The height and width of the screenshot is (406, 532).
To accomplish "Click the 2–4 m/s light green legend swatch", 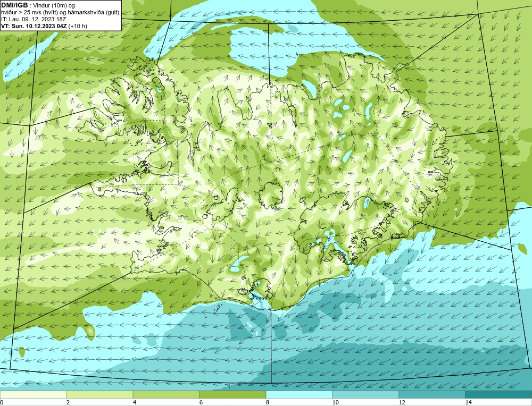I will point(100,394).
